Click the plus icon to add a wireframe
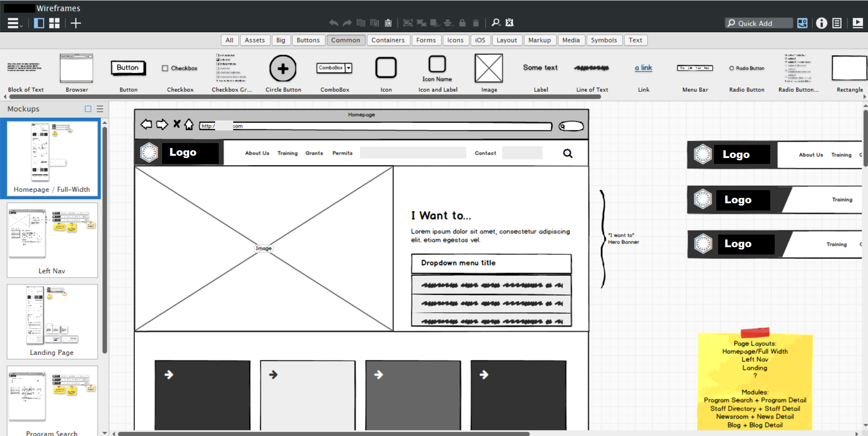The width and height of the screenshot is (868, 436). [x=76, y=24]
